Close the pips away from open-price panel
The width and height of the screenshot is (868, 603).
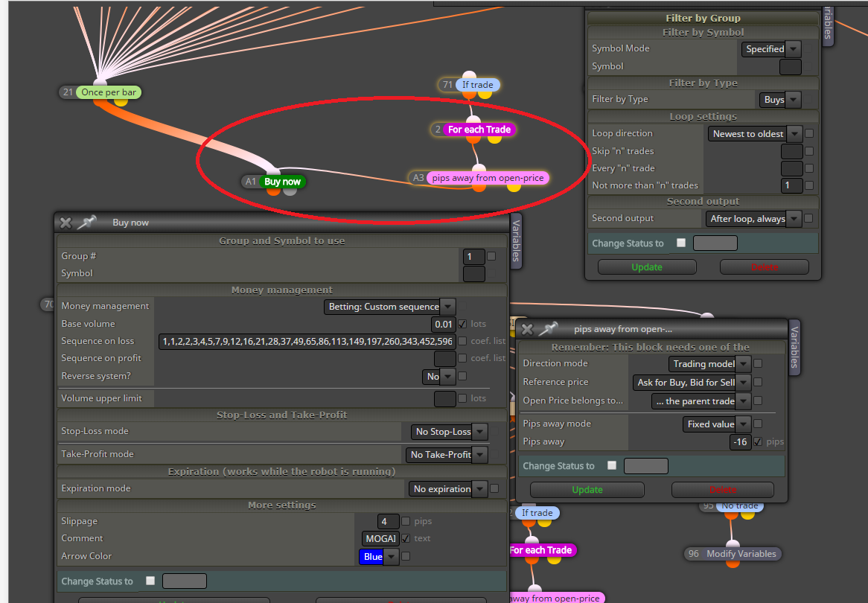click(527, 330)
